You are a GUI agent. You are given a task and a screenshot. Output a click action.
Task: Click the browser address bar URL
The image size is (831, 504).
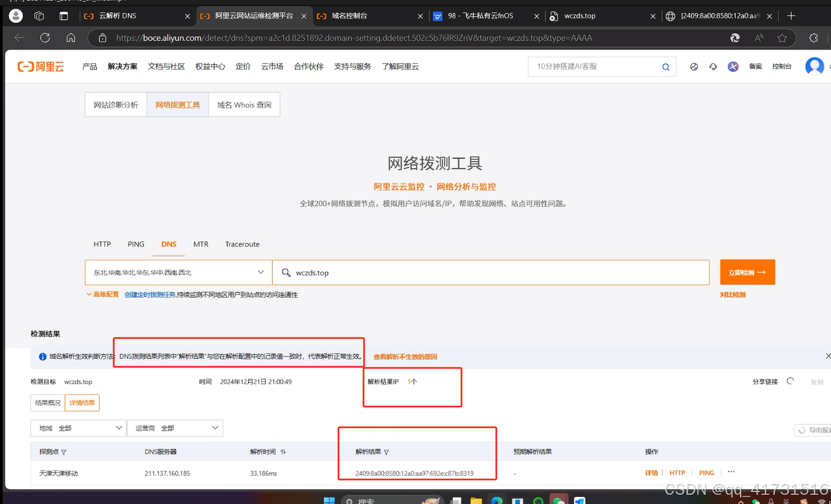(x=354, y=38)
